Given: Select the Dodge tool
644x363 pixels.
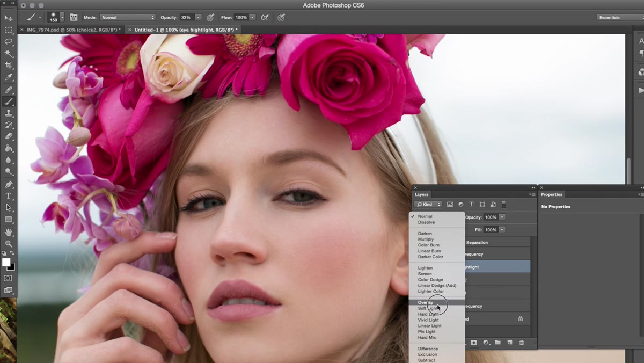Looking at the screenshot, I should point(9,172).
